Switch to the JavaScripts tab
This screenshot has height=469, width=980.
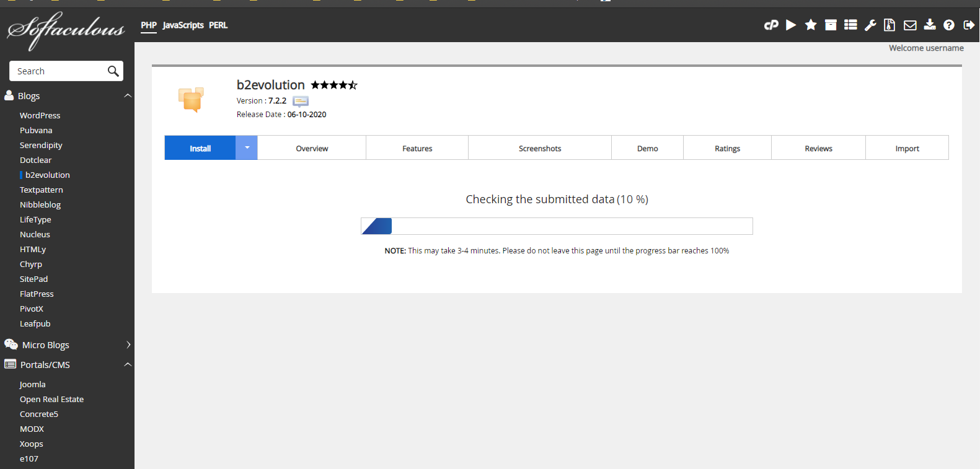point(183,25)
